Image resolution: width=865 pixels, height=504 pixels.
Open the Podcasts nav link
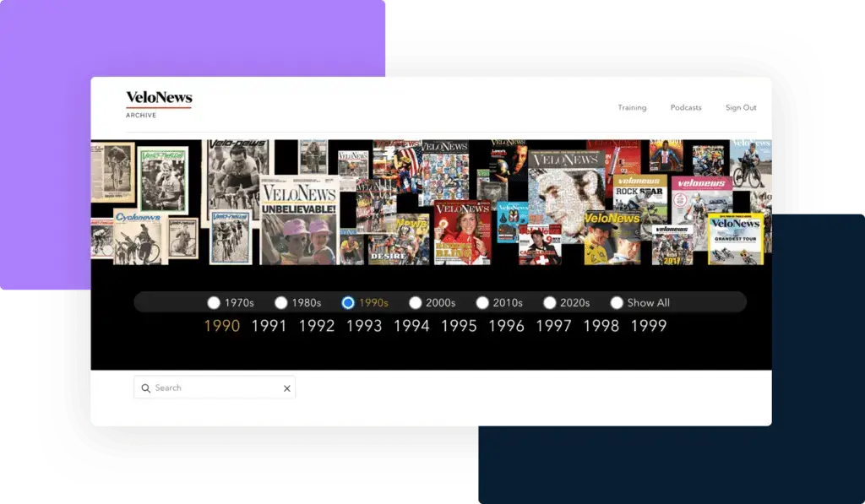[x=686, y=107]
